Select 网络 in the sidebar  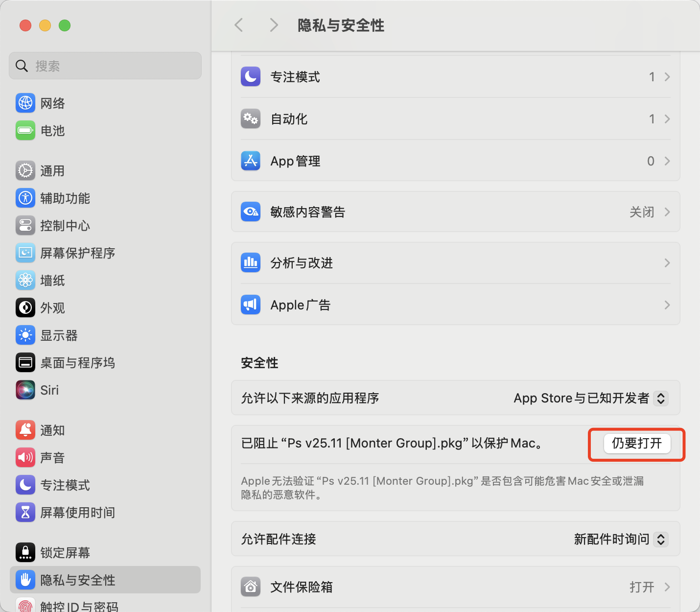point(105,103)
